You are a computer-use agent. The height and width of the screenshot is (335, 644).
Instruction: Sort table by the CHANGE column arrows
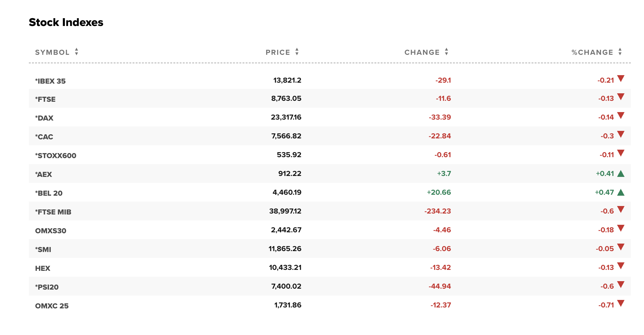click(446, 52)
